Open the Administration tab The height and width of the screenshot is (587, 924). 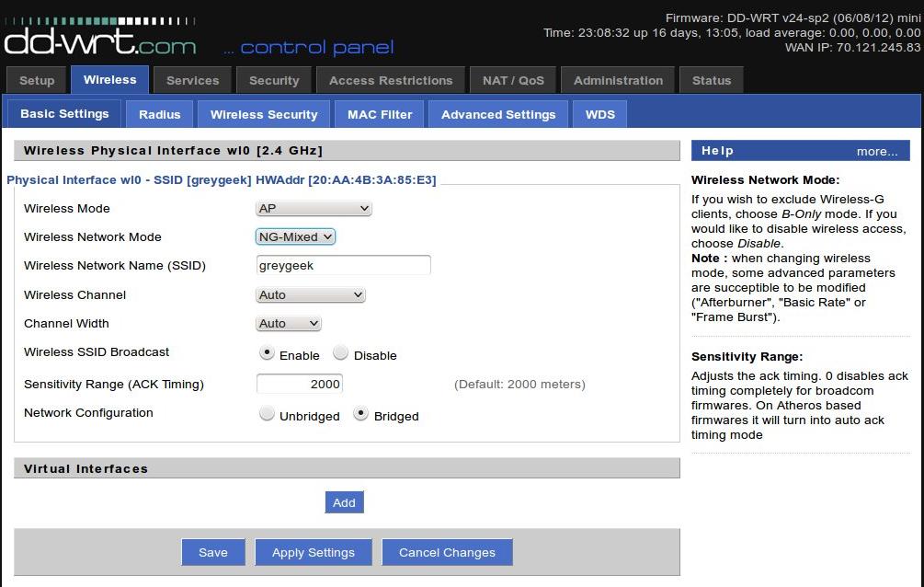(618, 80)
